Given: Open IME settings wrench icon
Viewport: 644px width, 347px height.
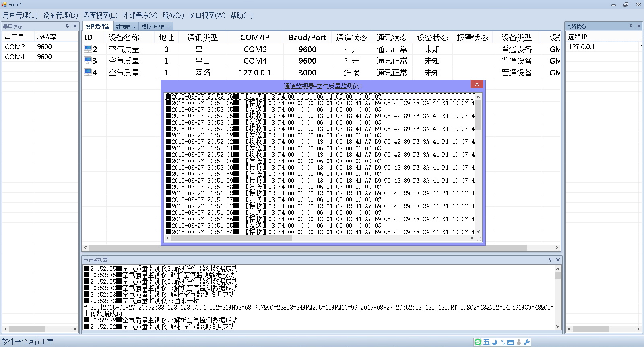Looking at the screenshot, I should (x=527, y=342).
